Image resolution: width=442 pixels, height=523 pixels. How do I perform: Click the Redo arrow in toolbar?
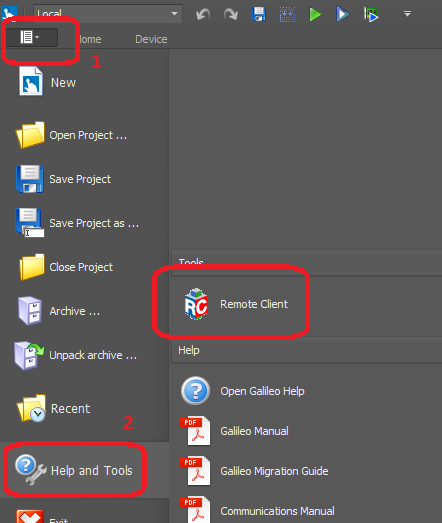[231, 14]
